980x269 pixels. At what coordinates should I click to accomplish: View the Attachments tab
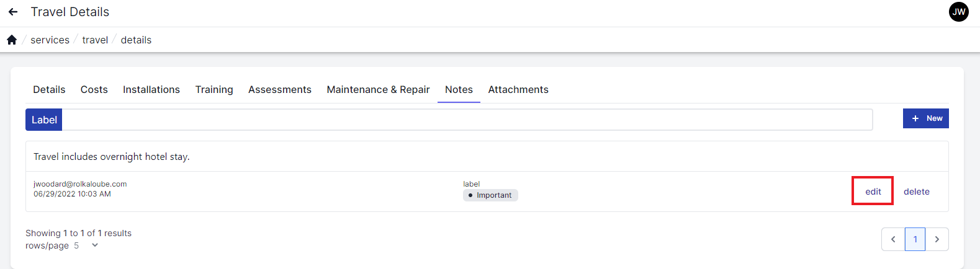(x=518, y=90)
